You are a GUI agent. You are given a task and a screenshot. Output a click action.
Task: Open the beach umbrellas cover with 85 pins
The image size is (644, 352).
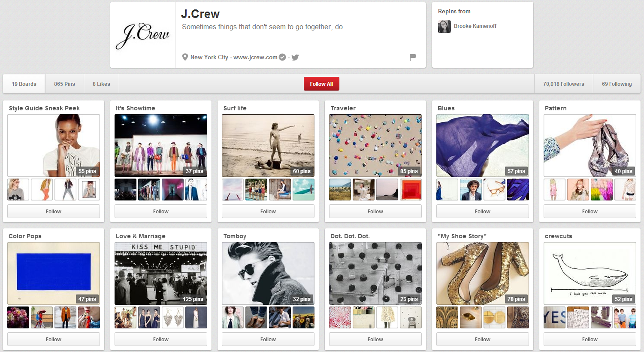(375, 146)
